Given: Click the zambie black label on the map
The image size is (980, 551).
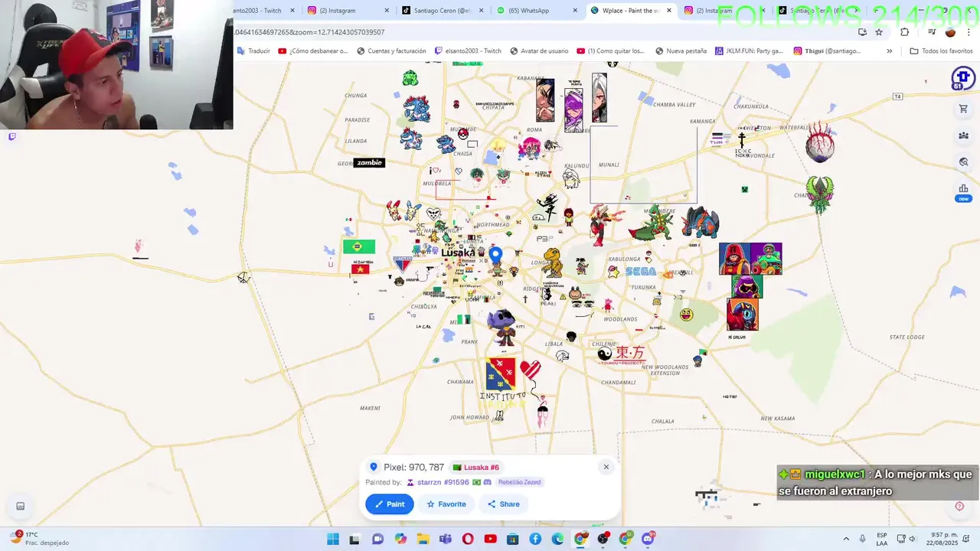Looking at the screenshot, I should [x=369, y=162].
